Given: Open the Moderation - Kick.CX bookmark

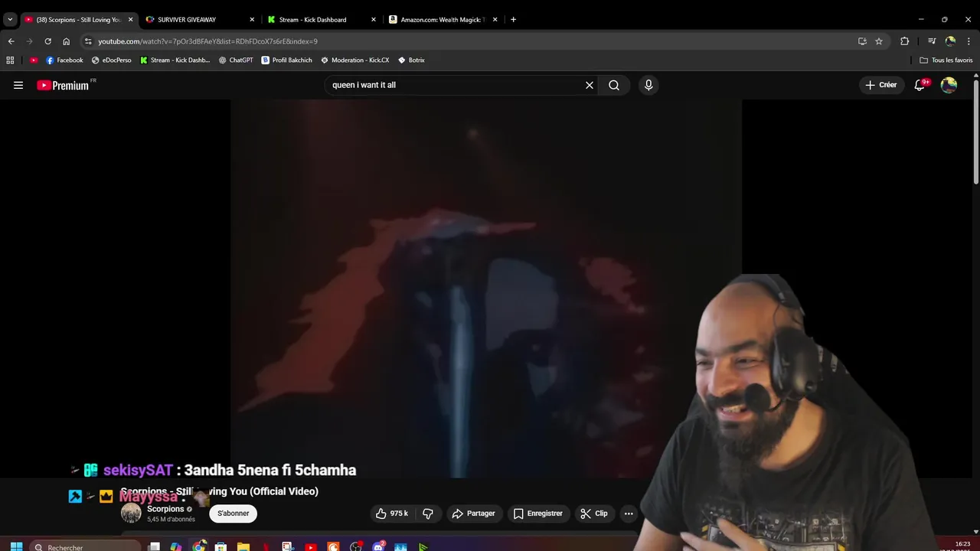Looking at the screenshot, I should pos(354,60).
